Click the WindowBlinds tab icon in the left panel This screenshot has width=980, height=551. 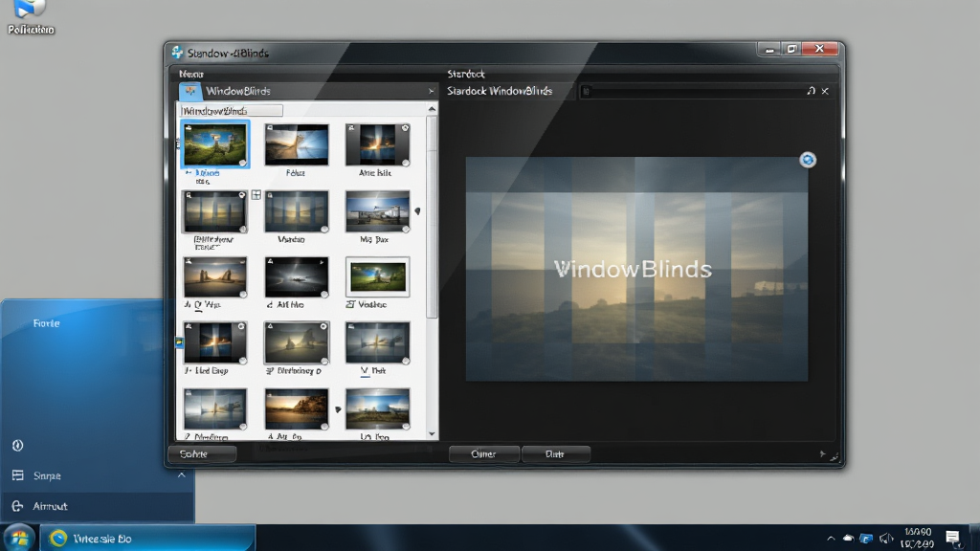(x=190, y=91)
